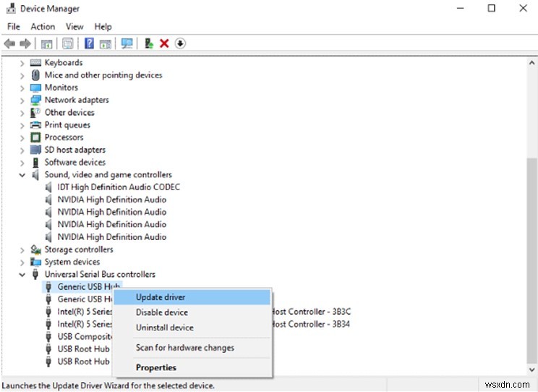The image size is (538, 392).
Task: Expand the System devices node
Action: 22,263
